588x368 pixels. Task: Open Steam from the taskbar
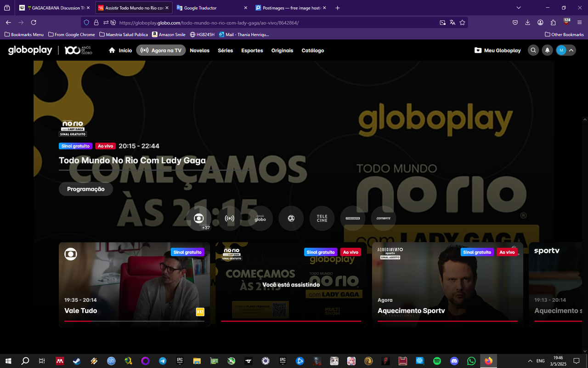click(x=77, y=361)
